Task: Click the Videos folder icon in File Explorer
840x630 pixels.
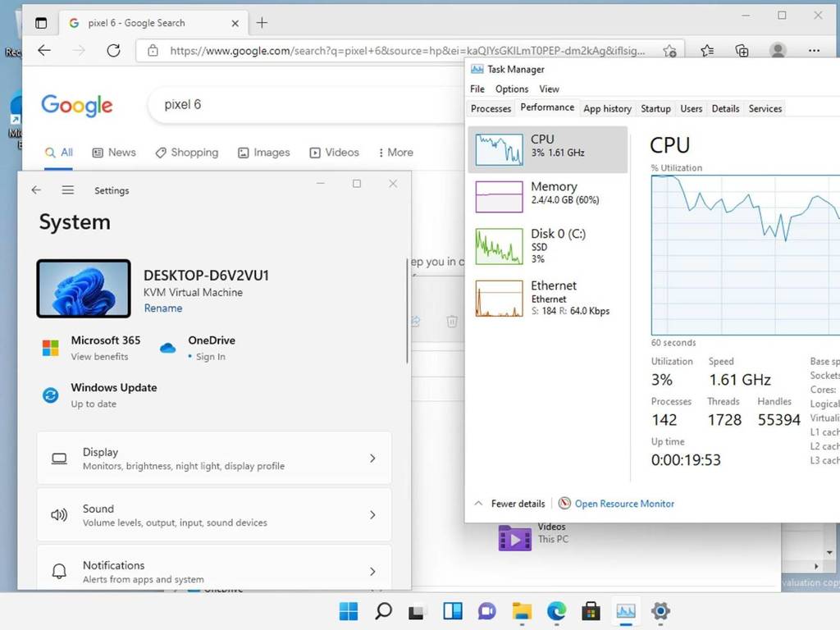Action: click(514, 538)
